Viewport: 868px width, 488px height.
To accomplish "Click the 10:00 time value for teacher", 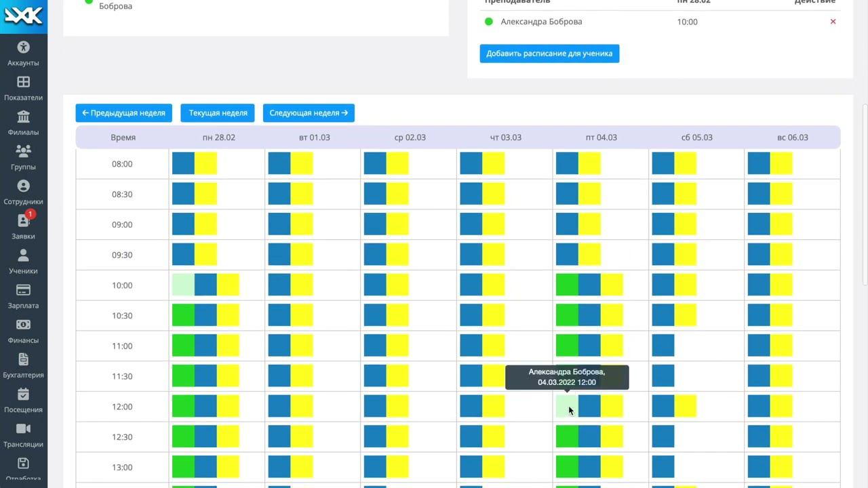I will click(x=687, y=22).
